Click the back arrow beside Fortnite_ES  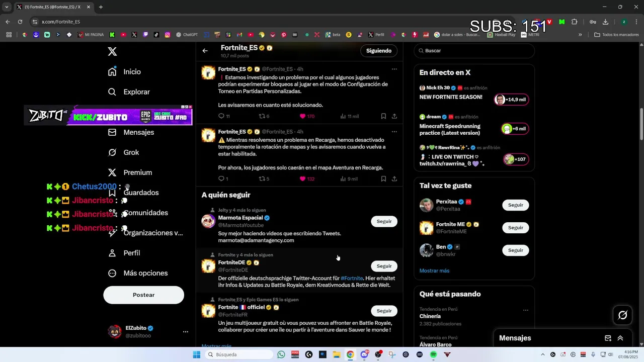click(x=205, y=51)
